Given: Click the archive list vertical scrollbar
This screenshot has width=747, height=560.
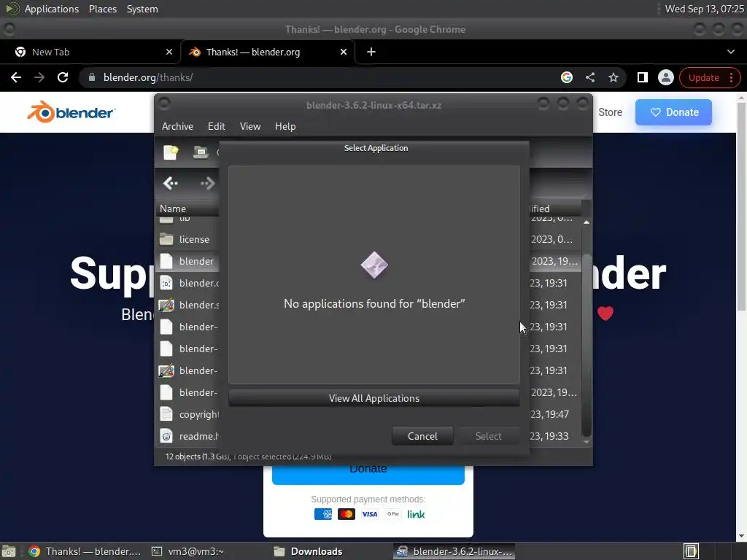Looking at the screenshot, I should coord(587,345).
